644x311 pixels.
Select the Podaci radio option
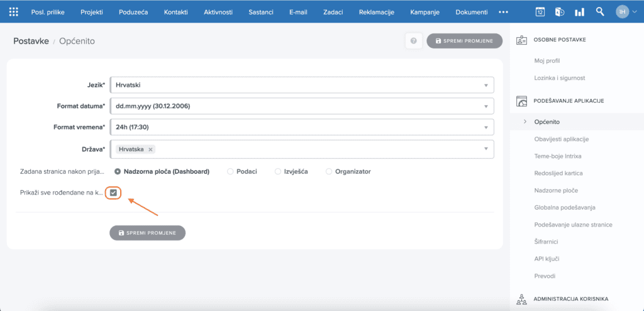coord(230,171)
